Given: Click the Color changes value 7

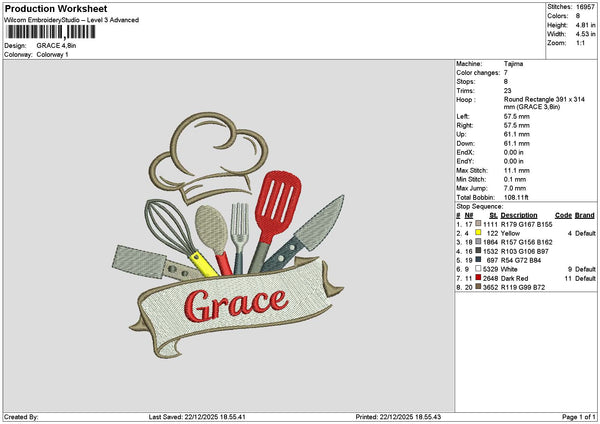Looking at the screenshot, I should click(x=506, y=73).
